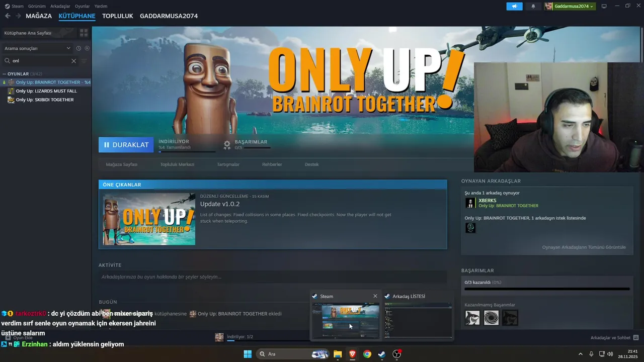Screen dimensions: 644x362
Task: Open wishlist friend avatar
Action: pyautogui.click(x=470, y=228)
